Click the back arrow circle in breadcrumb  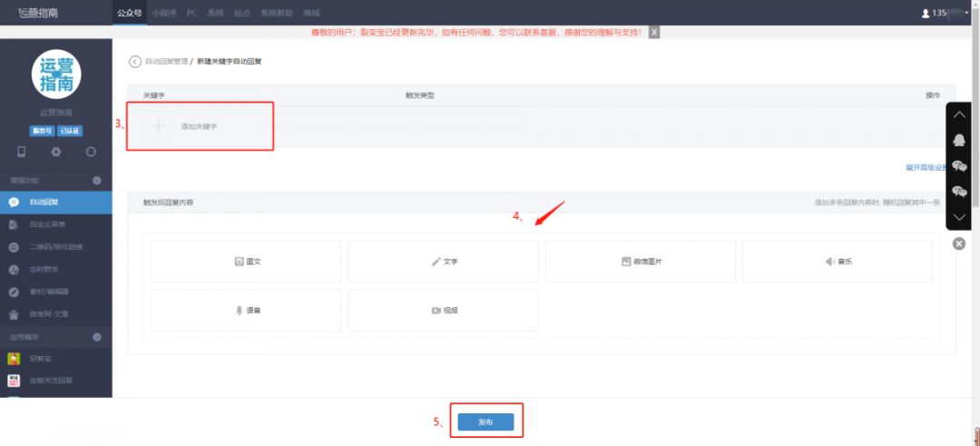[x=135, y=61]
